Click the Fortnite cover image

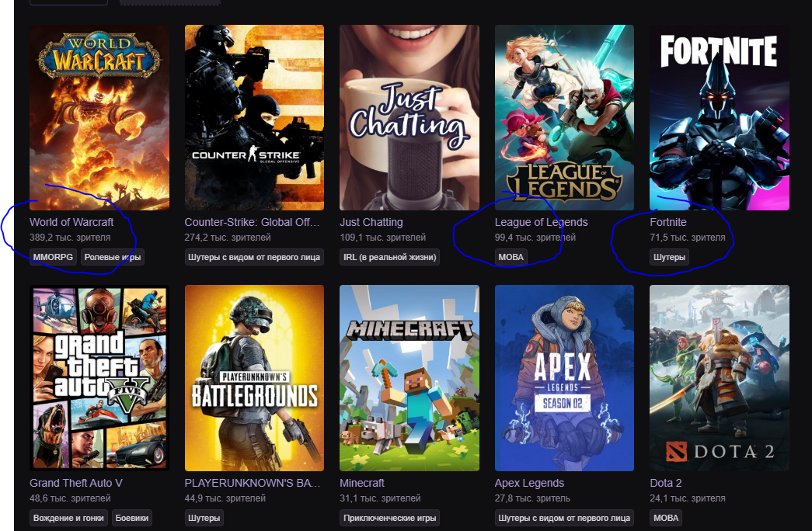tap(720, 117)
